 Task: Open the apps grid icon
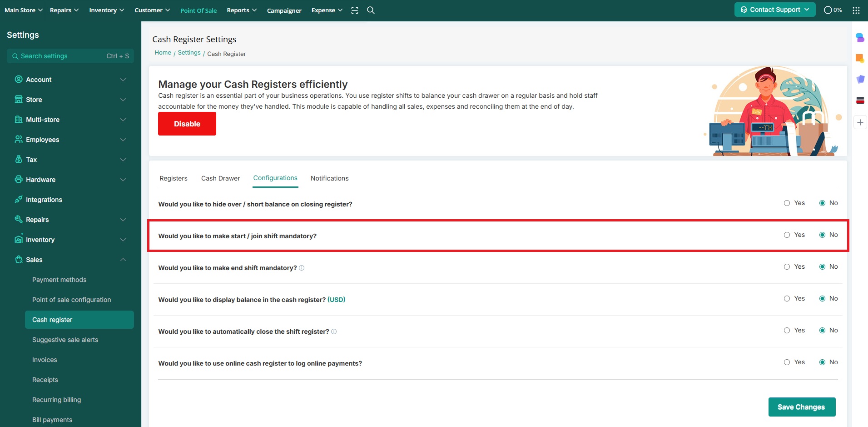[x=856, y=10]
